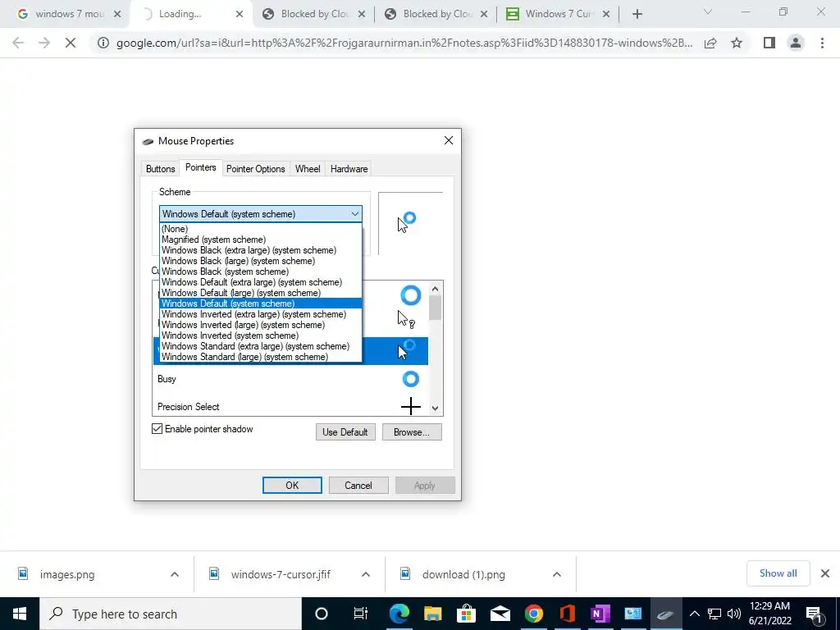Choose Windows Inverted (large) scheme

pos(260,325)
